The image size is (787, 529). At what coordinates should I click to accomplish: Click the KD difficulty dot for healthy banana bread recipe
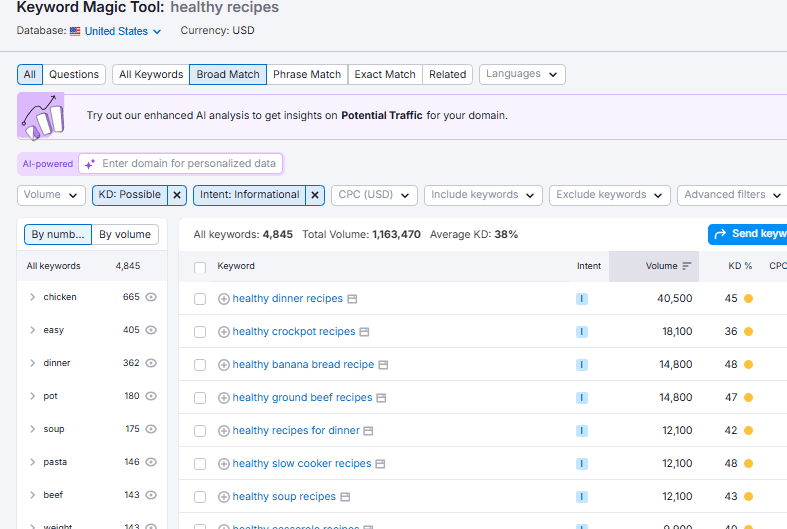(x=748, y=365)
